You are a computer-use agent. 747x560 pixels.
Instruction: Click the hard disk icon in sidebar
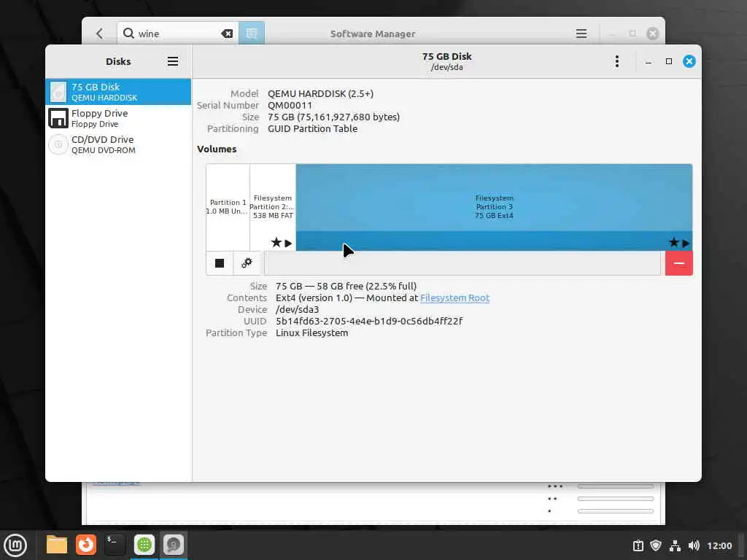58,92
